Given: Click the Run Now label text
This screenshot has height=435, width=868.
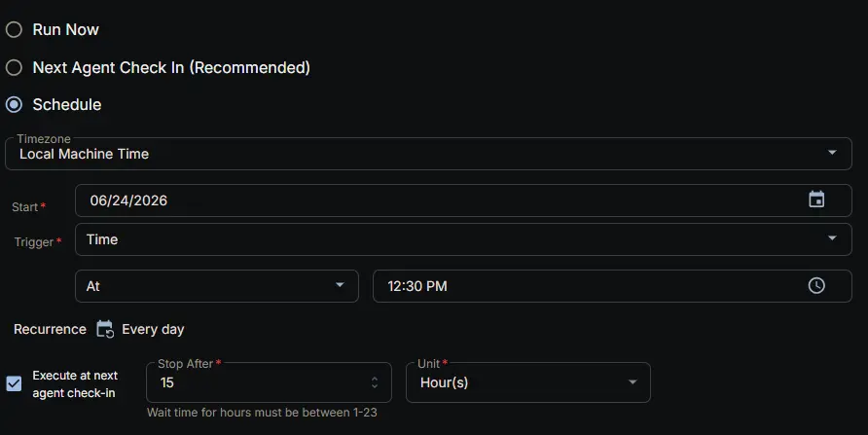Looking at the screenshot, I should pos(65,29).
